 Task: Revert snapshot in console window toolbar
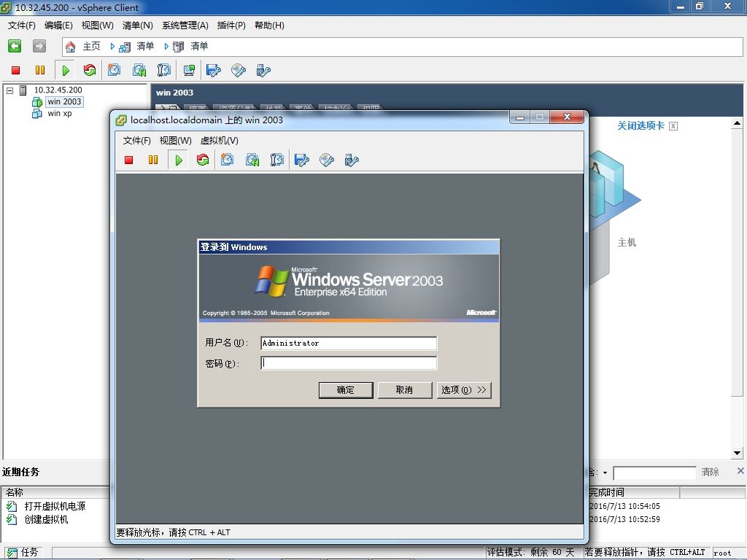click(x=252, y=160)
